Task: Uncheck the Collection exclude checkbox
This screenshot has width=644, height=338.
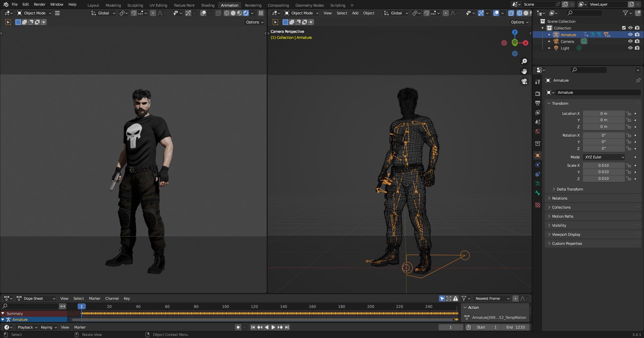Action: pos(624,28)
